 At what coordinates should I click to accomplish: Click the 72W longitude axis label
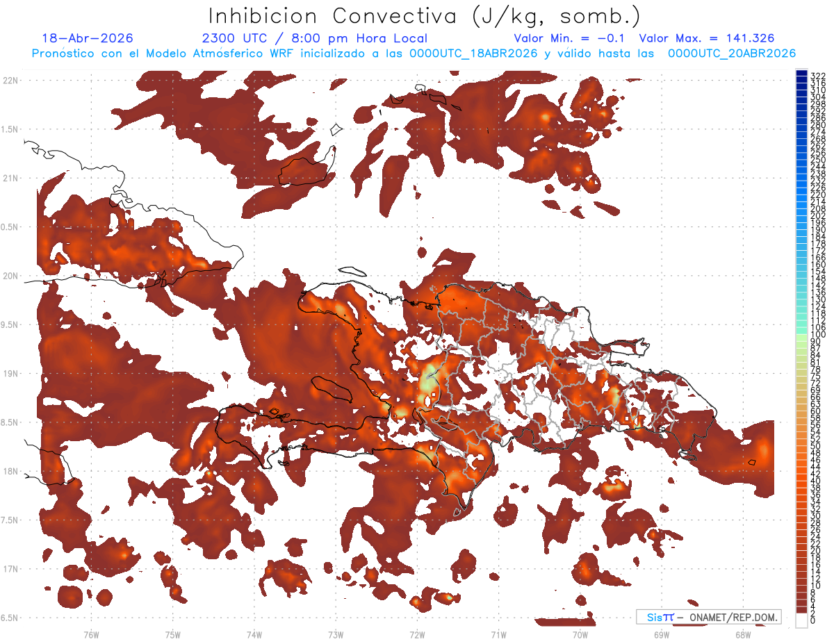(x=417, y=634)
